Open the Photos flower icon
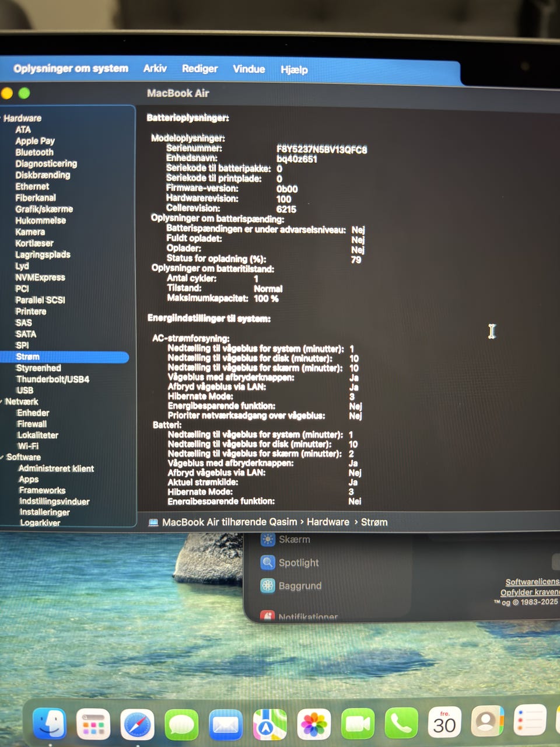This screenshot has height=747, width=560. [314, 724]
